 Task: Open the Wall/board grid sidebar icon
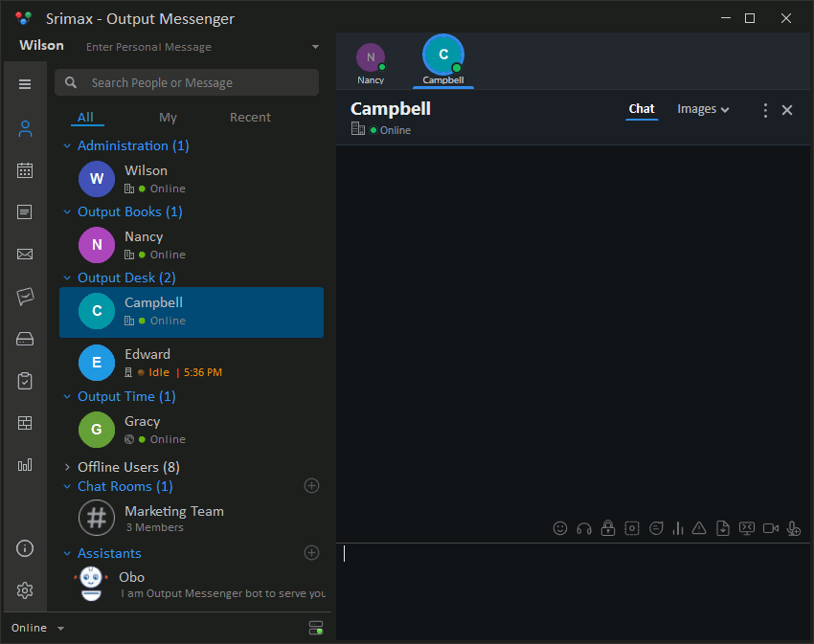coord(24,423)
